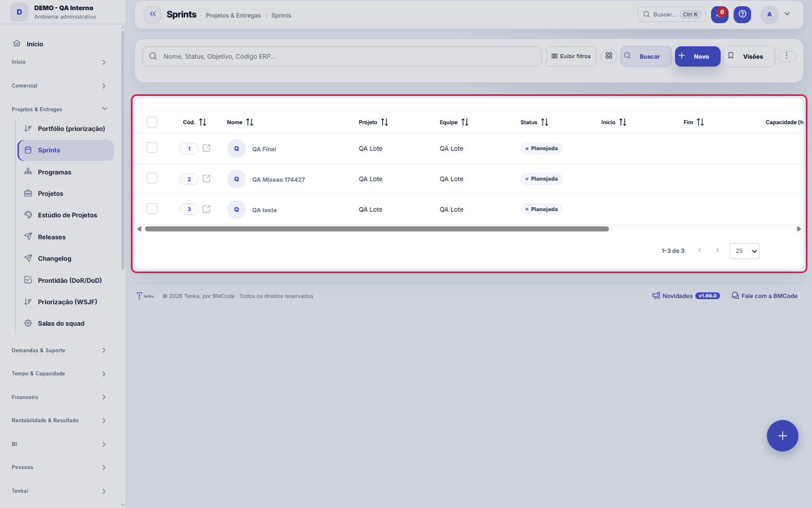The width and height of the screenshot is (812, 508).
Task: Go to Portfólio (priorização) in sidebar
Action: tap(66, 129)
